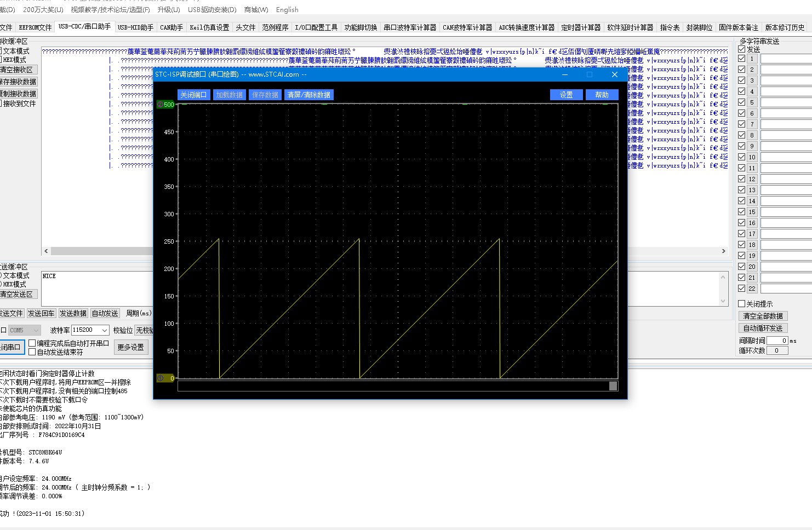Click 发送数据 button
This screenshot has height=530, width=812.
73,313
